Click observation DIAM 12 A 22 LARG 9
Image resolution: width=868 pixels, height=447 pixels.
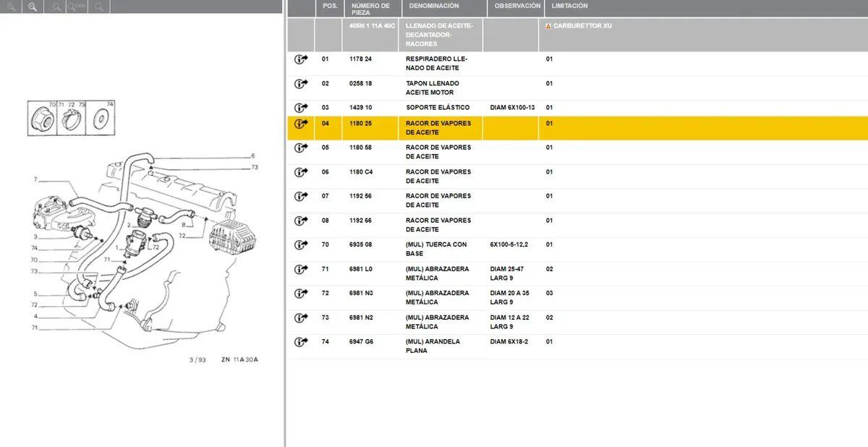tap(511, 322)
